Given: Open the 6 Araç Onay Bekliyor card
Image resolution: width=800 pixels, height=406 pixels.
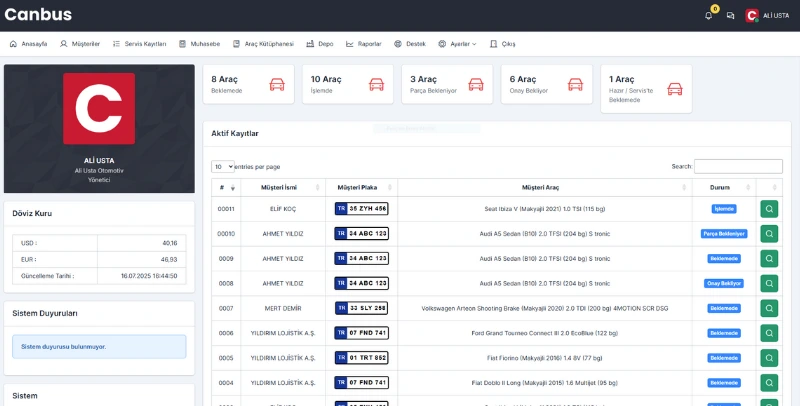Looking at the screenshot, I should tap(547, 84).
